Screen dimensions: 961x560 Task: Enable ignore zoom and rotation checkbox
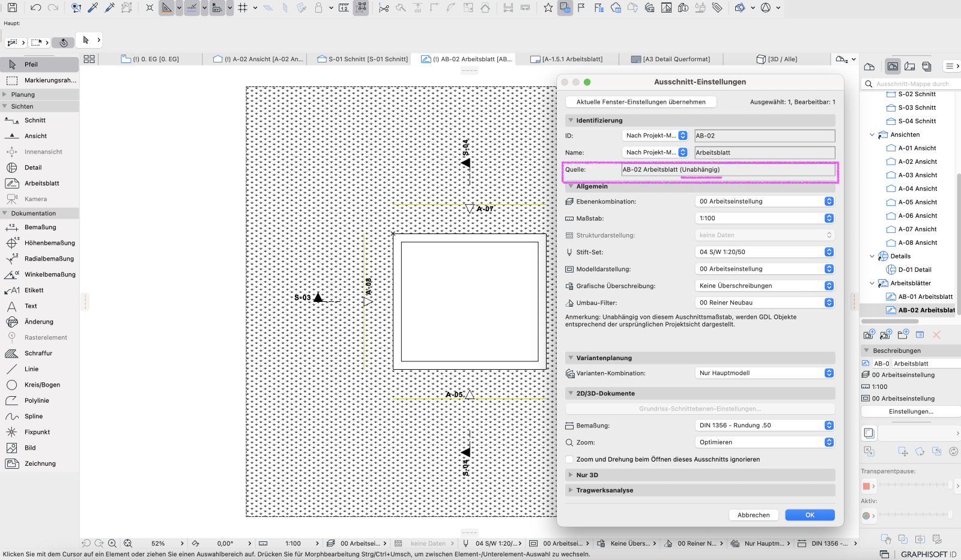point(569,459)
